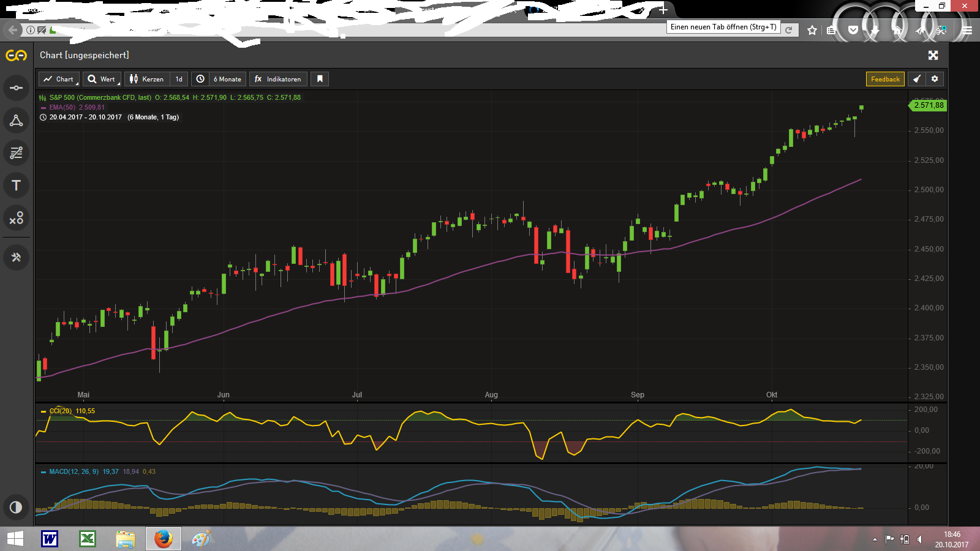Open the Windows Start menu
980x551 pixels.
[x=15, y=539]
